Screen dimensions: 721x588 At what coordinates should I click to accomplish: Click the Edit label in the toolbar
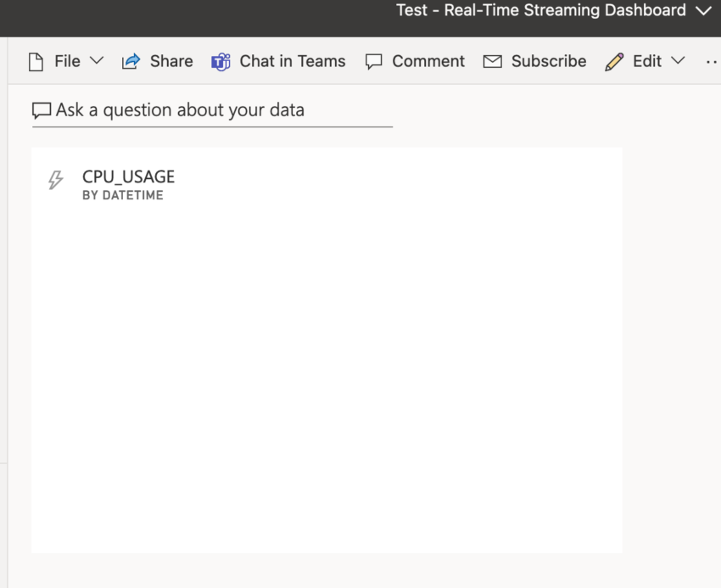pyautogui.click(x=647, y=61)
